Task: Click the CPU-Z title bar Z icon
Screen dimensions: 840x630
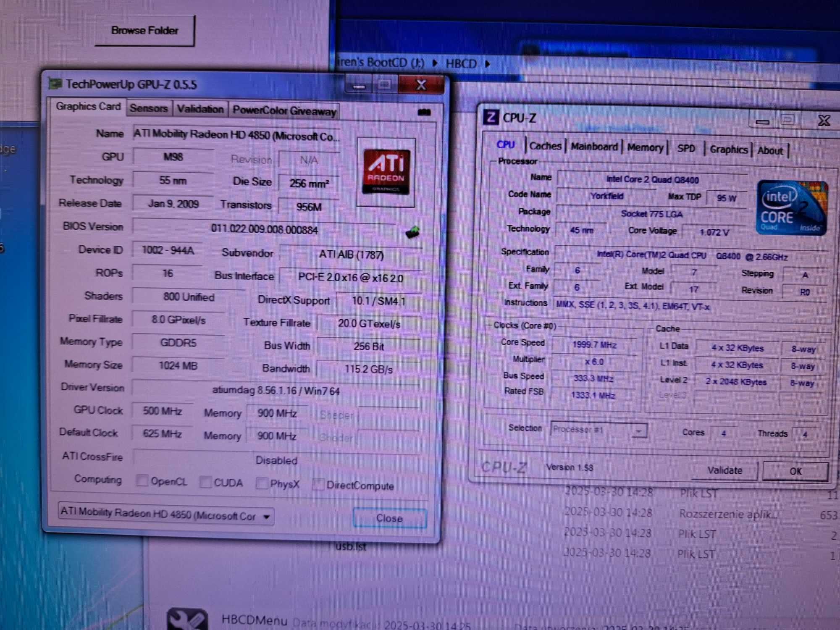Action: click(491, 117)
